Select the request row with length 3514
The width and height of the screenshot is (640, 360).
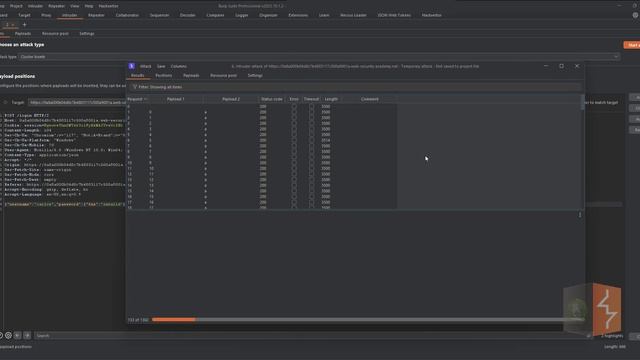click(x=261, y=140)
